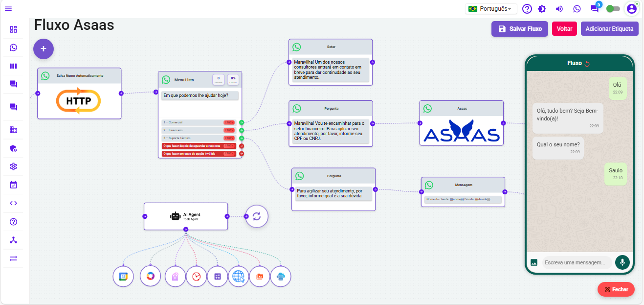Toggle the switch in top bar
The height and width of the screenshot is (305, 644).
click(x=613, y=9)
